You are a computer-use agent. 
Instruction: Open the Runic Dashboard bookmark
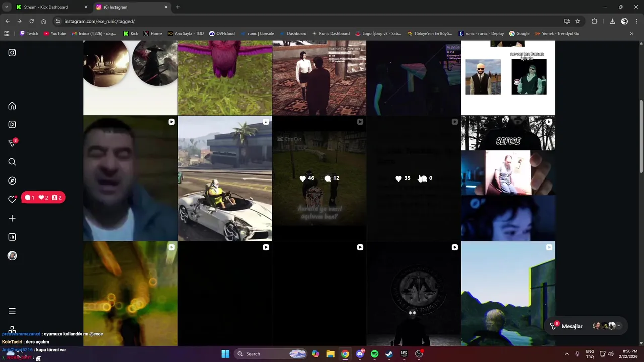coord(331,34)
